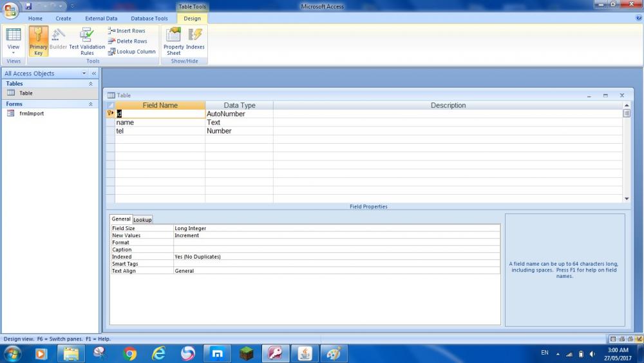This screenshot has height=363, width=644.
Task: Select the frmImport form
Action: 50,113
